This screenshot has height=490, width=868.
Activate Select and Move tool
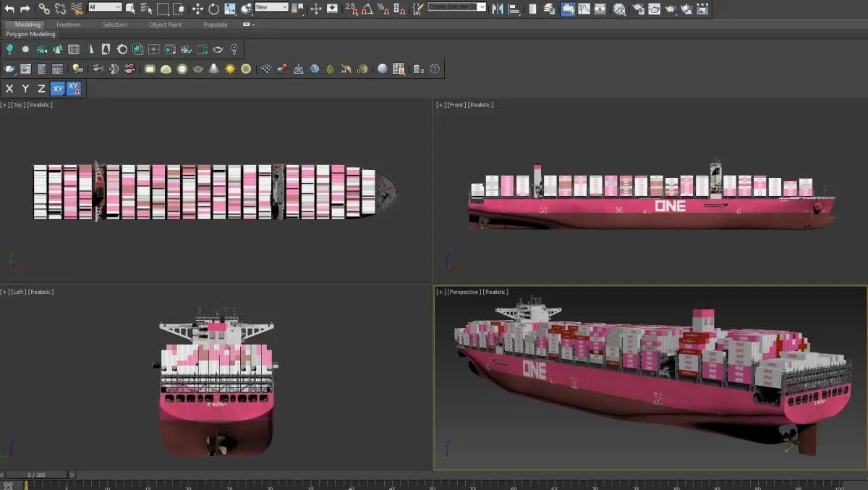pyautogui.click(x=197, y=9)
